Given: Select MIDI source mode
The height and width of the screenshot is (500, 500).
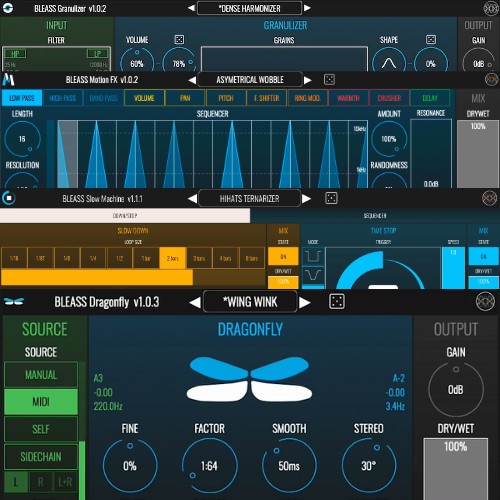Looking at the screenshot, I should (41, 402).
